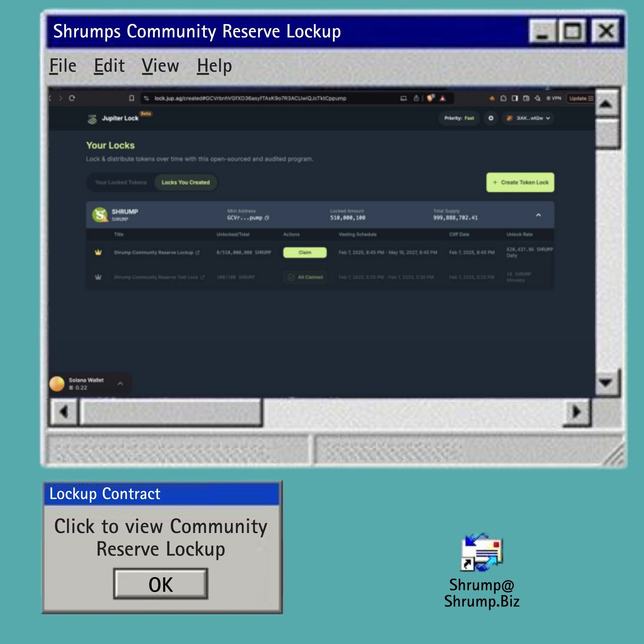The height and width of the screenshot is (644, 644).
Task: Collapse the SHRUMP lock group chevron
Action: (538, 215)
